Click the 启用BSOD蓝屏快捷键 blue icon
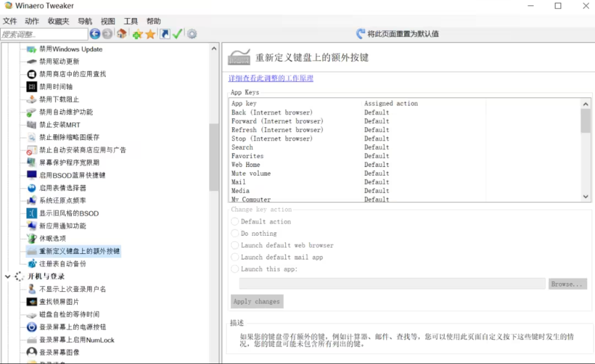This screenshot has height=364, width=595. coord(32,175)
